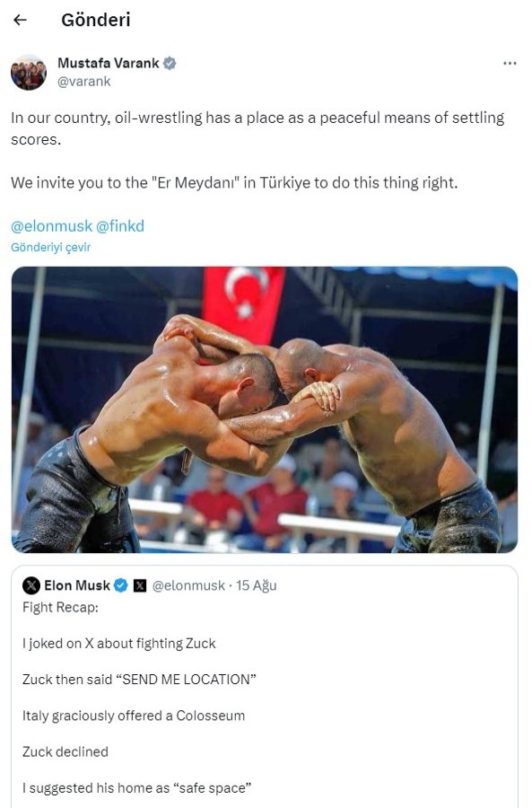
Task: Open the @elonmusk mention in the post
Action: [x=51, y=226]
